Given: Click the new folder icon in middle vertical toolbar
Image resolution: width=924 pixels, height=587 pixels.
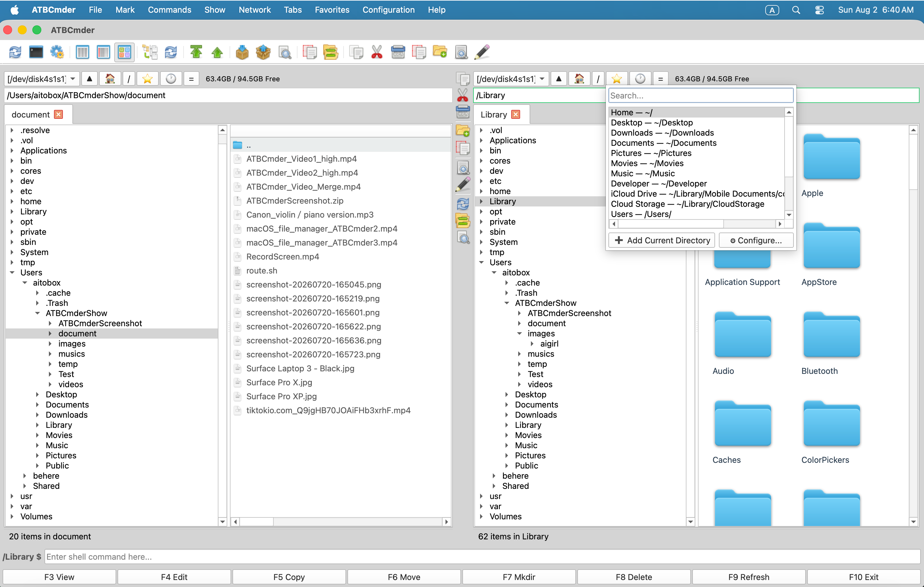Looking at the screenshot, I should pos(463,131).
